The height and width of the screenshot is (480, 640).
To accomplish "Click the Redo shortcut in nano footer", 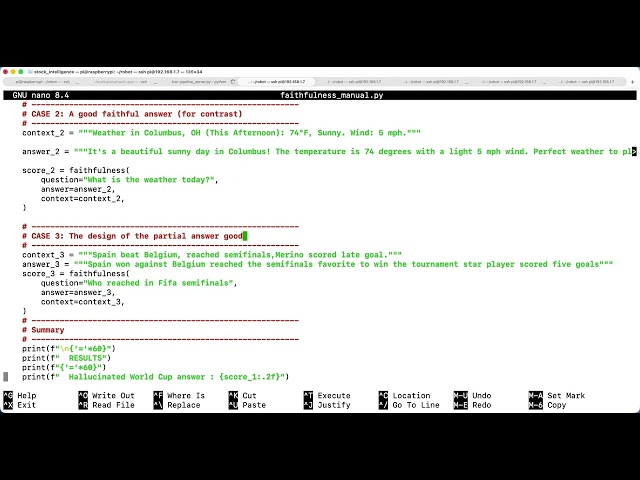I will click(x=473, y=405).
